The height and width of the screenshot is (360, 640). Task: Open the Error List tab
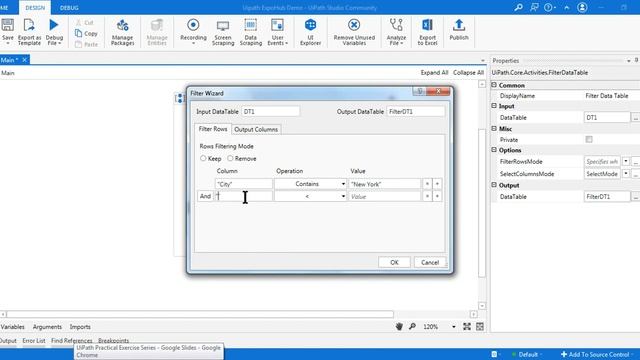click(34, 340)
